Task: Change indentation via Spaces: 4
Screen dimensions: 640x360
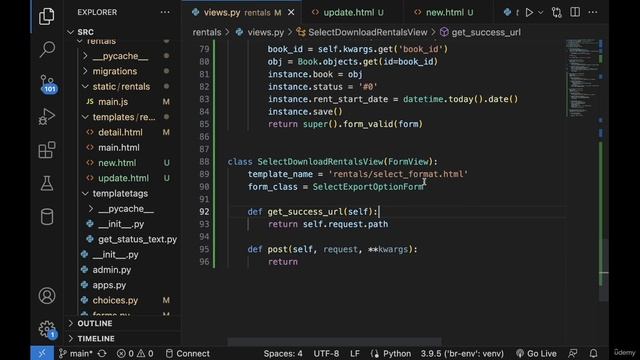Action: click(x=283, y=353)
